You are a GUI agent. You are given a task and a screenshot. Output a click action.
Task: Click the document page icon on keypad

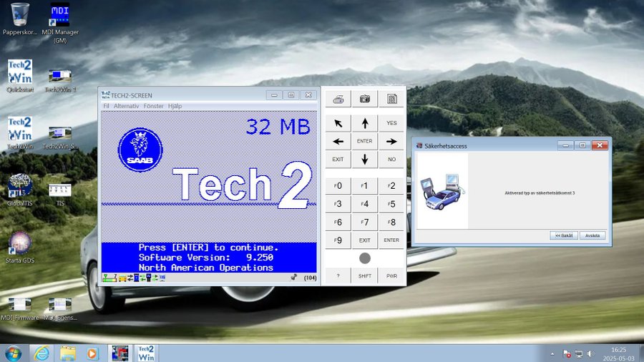(x=391, y=99)
